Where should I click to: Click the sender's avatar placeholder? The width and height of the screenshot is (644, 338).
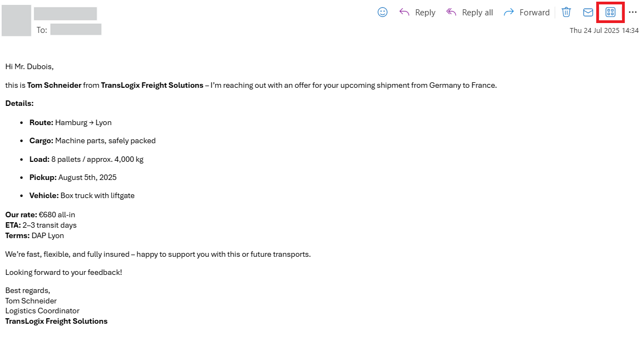coord(16,20)
